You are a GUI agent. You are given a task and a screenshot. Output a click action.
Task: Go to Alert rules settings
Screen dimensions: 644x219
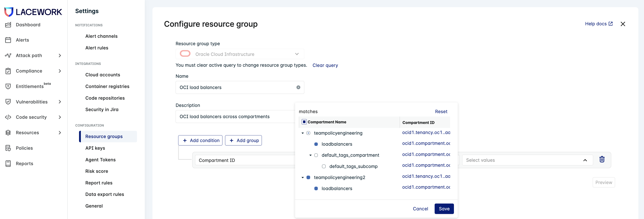point(97,48)
